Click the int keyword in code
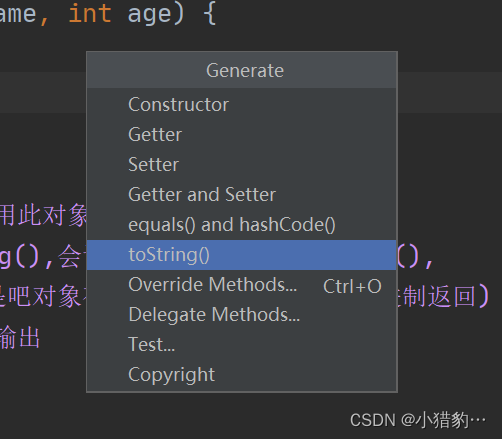 coord(90,13)
